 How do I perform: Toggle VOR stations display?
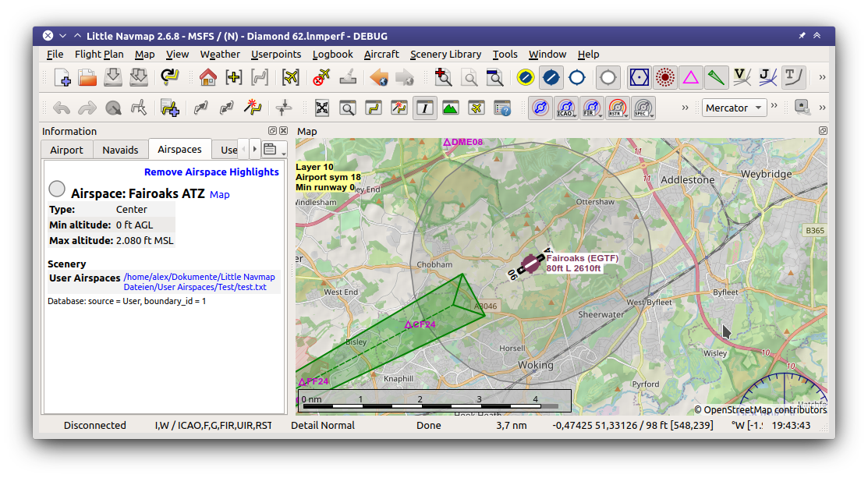point(639,77)
